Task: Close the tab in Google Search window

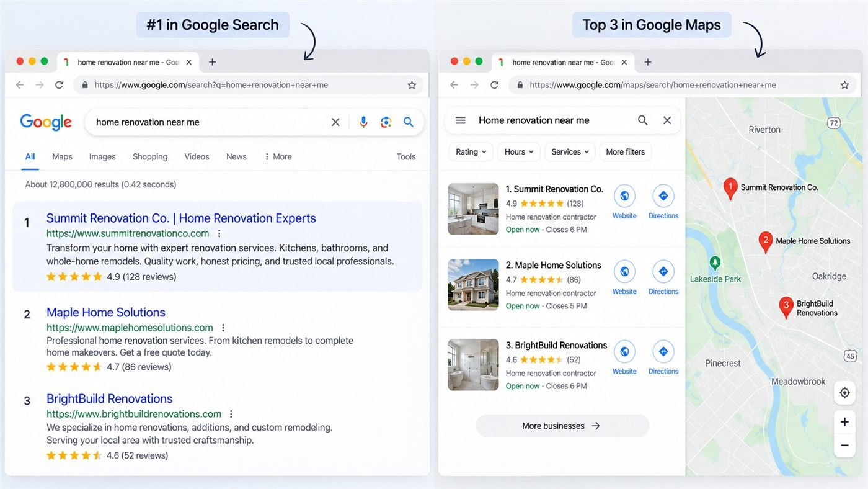Action: 189,62
